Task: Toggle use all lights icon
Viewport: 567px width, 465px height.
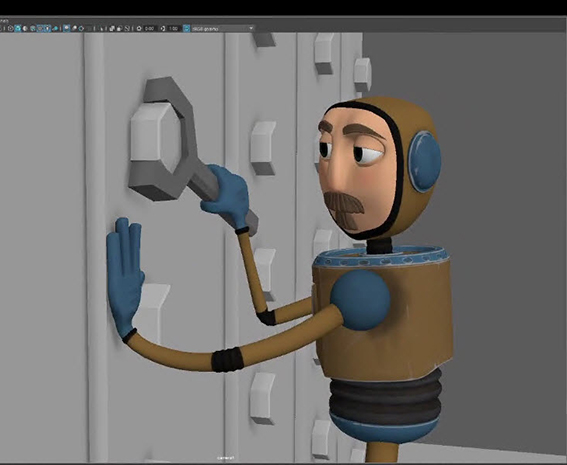Action: [47, 29]
